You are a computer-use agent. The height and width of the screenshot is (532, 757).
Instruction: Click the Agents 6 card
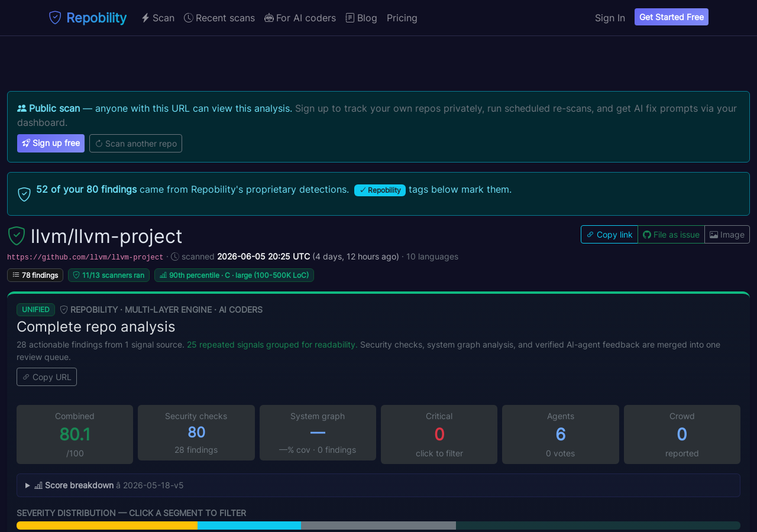[561, 434]
